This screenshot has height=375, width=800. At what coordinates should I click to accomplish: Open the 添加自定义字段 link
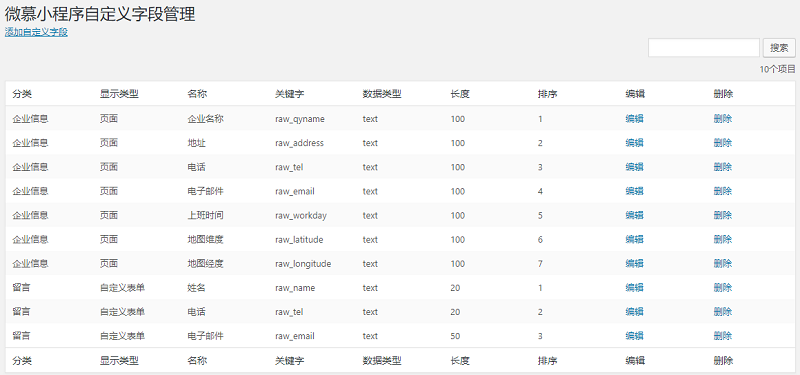[36, 32]
